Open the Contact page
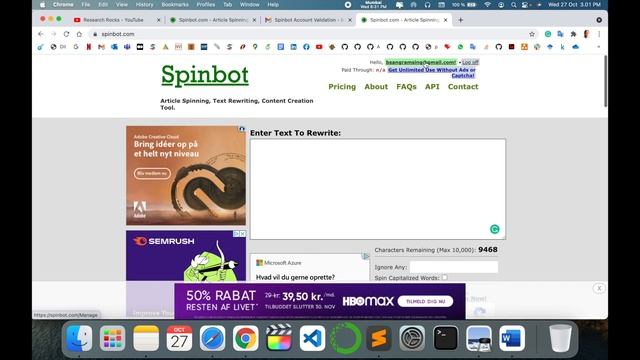The height and width of the screenshot is (360, 640). (463, 87)
